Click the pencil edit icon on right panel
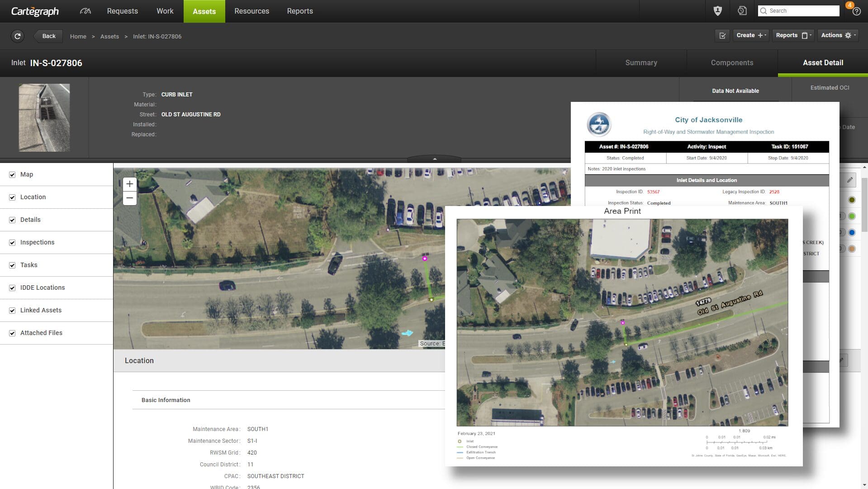The height and width of the screenshot is (489, 868). click(x=850, y=180)
